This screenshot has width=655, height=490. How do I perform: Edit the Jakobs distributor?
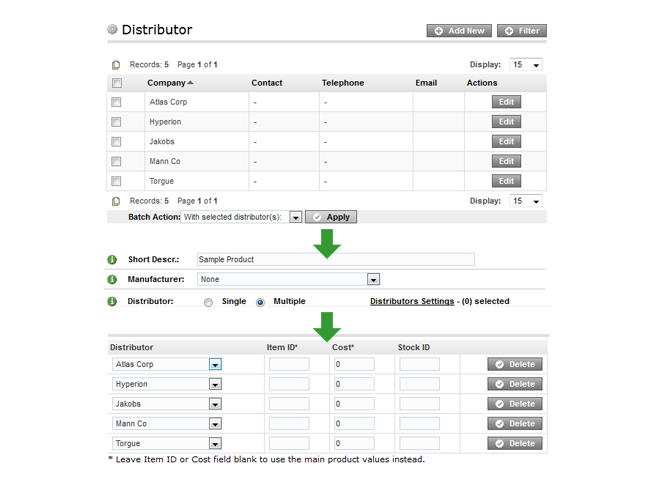[506, 141]
